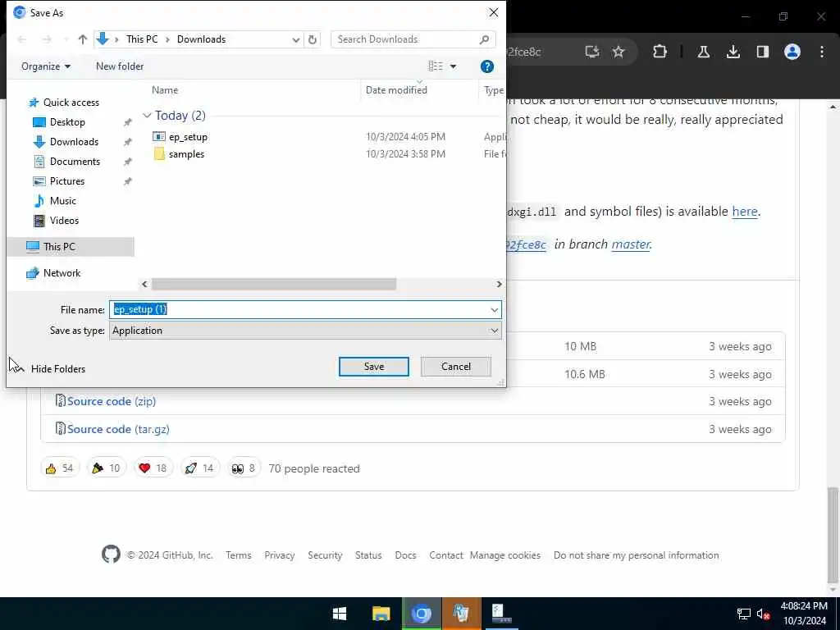Viewport: 840px width, 630px height.
Task: Click Chrome page vertical scrollbar thumb
Action: 833,536
